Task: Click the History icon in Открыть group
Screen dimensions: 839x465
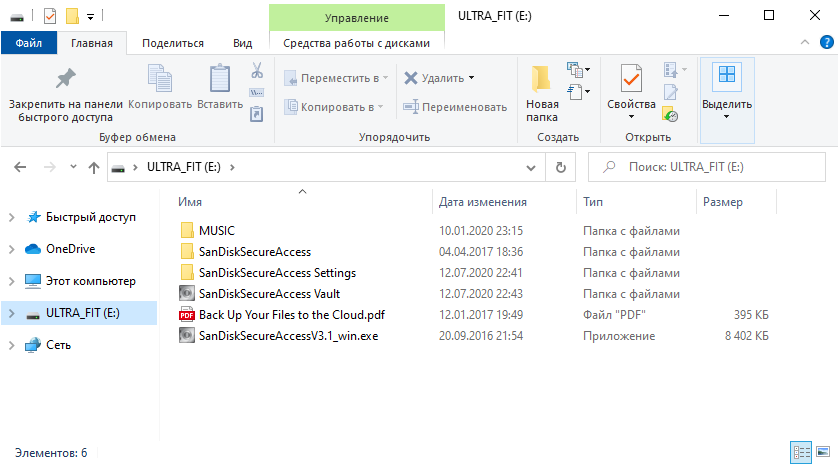Action: (x=670, y=114)
